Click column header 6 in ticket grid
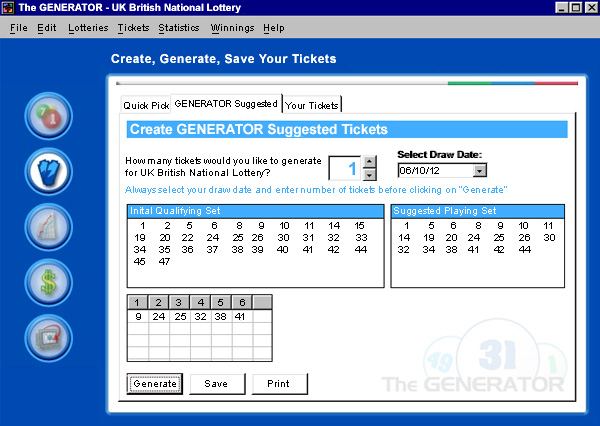 tap(242, 302)
